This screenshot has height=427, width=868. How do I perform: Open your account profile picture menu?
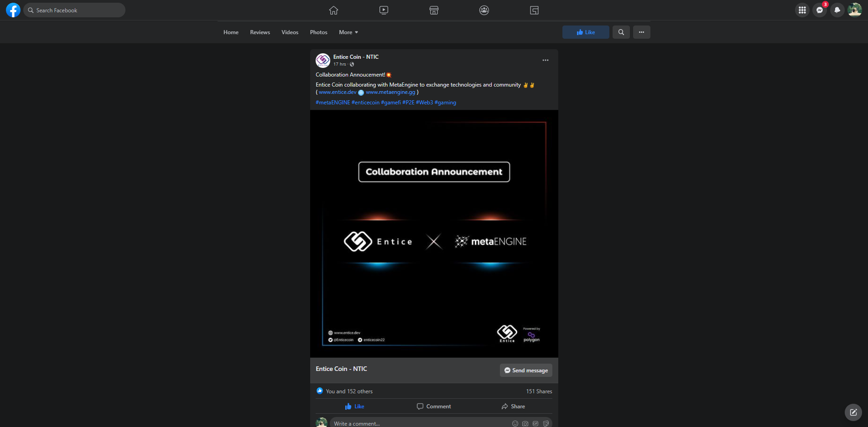[x=854, y=10]
